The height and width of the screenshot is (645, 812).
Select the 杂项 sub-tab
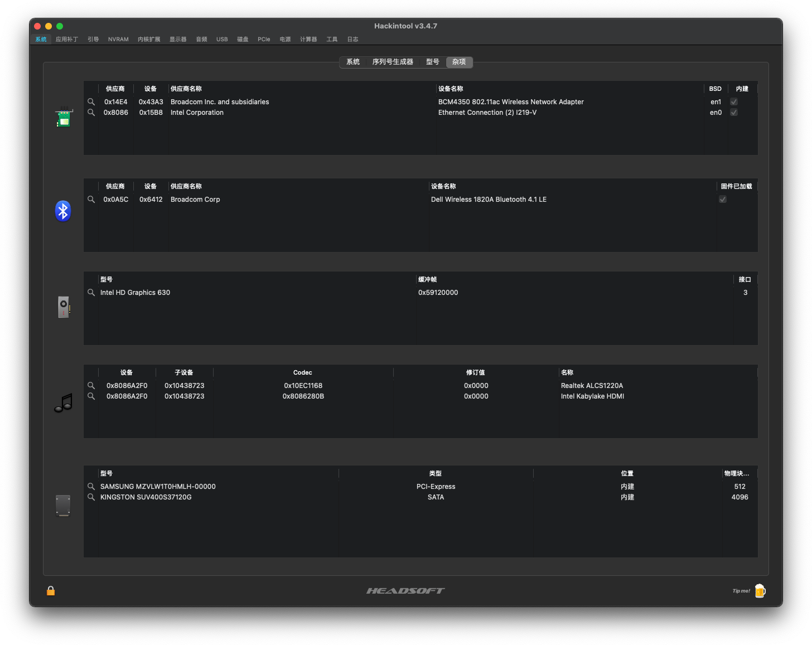(x=459, y=62)
